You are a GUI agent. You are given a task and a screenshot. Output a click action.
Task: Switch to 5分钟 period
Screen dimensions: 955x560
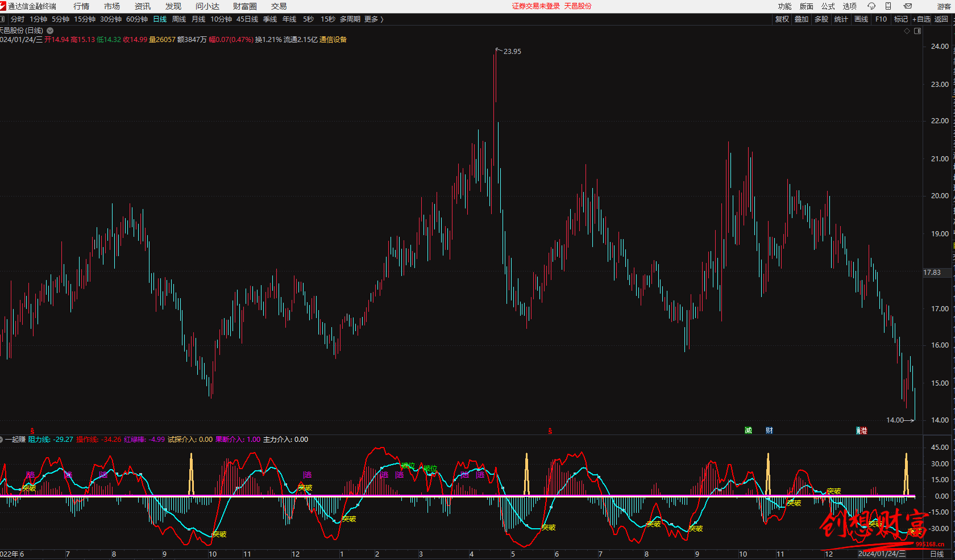pyautogui.click(x=61, y=19)
